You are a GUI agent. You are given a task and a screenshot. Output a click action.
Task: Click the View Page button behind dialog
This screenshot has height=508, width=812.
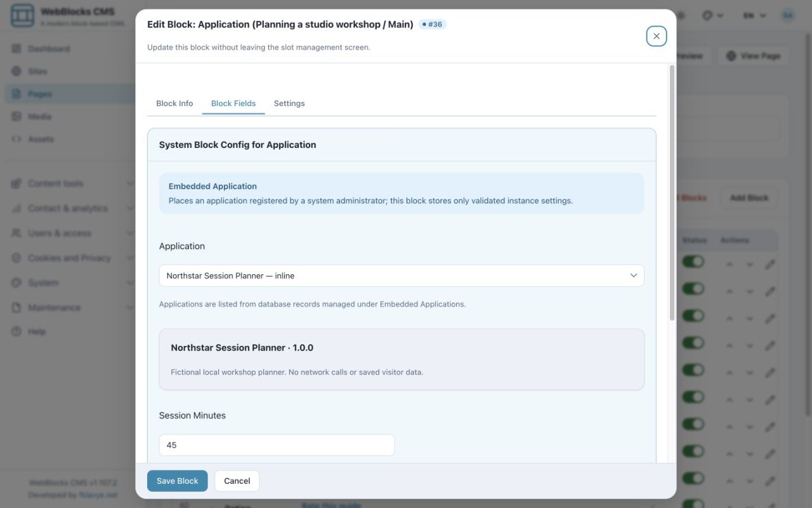point(754,56)
